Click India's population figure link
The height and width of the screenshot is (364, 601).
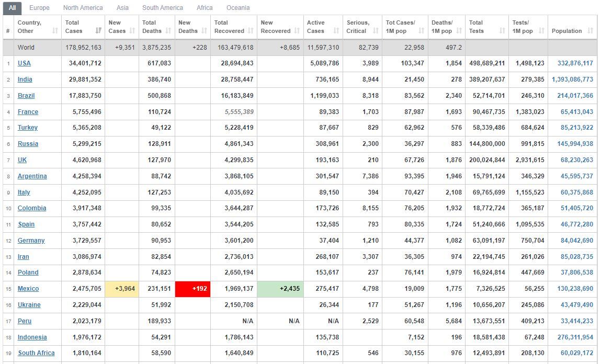click(x=572, y=79)
